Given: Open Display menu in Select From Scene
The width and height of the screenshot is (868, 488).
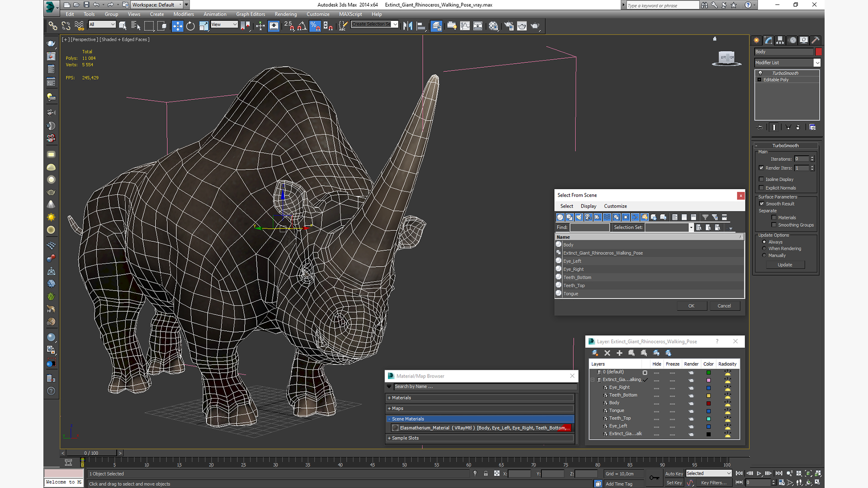Looking at the screenshot, I should (x=588, y=206).
